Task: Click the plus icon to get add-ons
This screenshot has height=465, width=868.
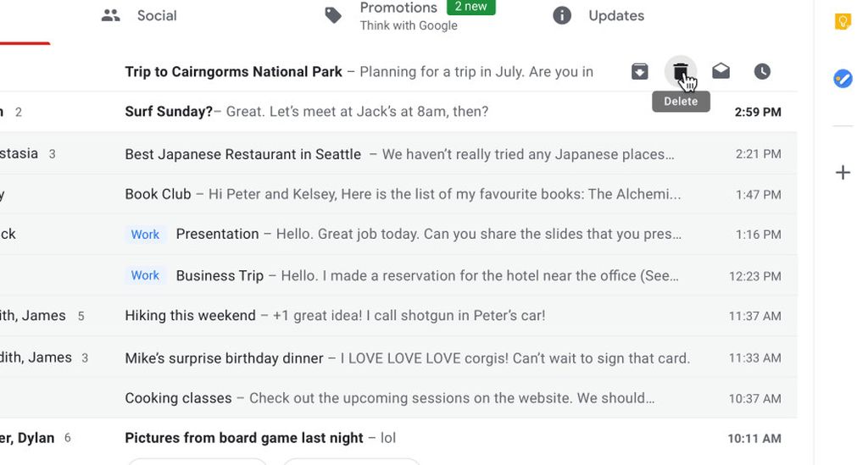Action: [x=843, y=173]
